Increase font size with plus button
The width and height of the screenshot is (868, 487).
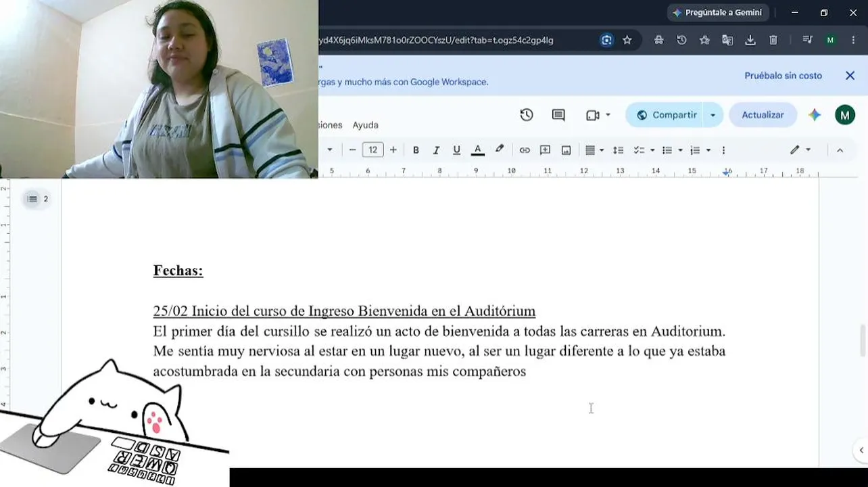point(393,150)
